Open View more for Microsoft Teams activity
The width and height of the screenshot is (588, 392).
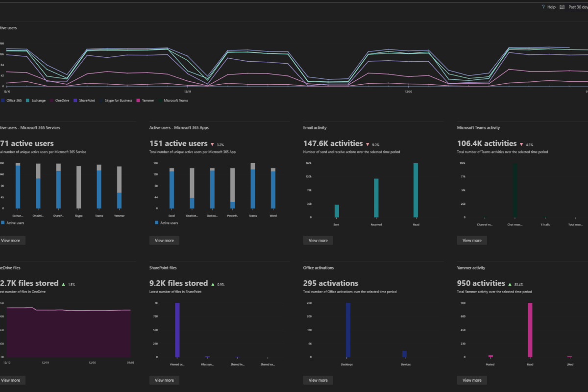point(472,241)
